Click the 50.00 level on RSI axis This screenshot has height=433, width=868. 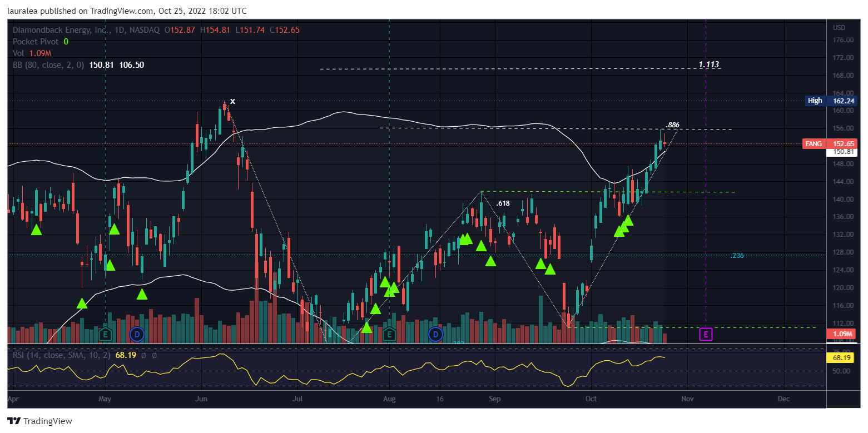click(x=841, y=371)
